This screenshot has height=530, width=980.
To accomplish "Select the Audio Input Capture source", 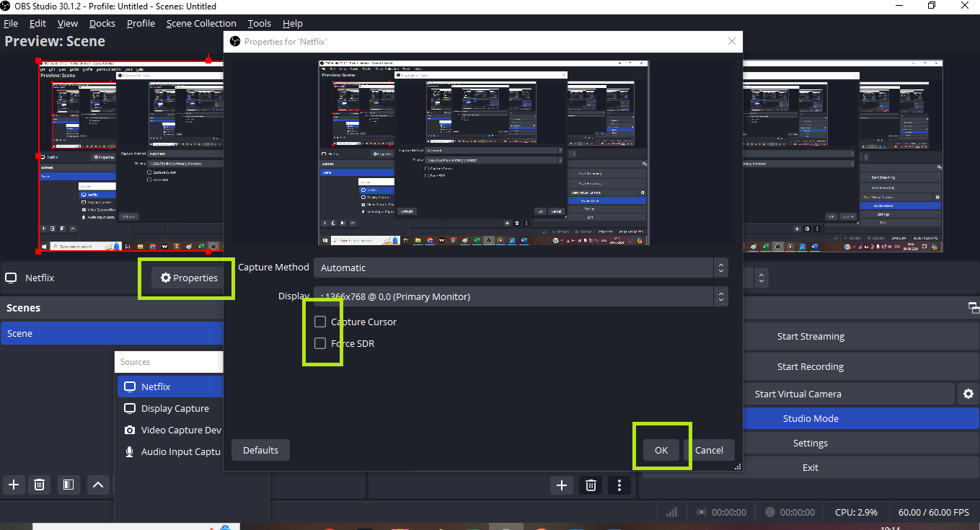I will coord(171,451).
